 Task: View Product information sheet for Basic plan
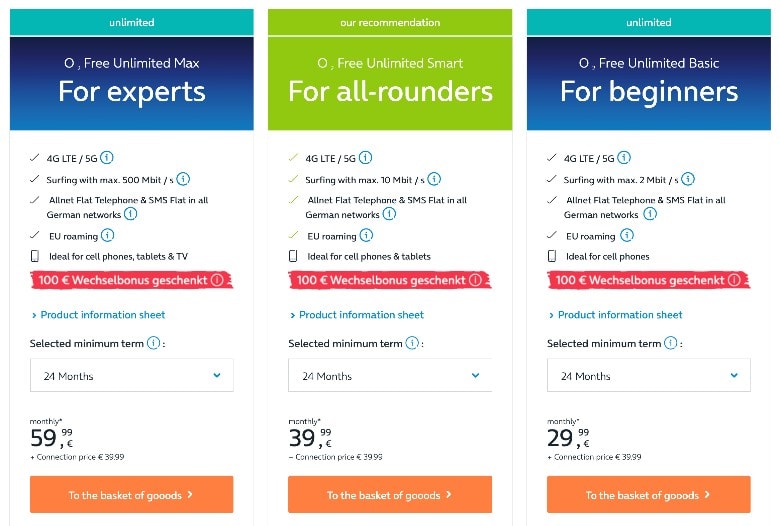(620, 315)
